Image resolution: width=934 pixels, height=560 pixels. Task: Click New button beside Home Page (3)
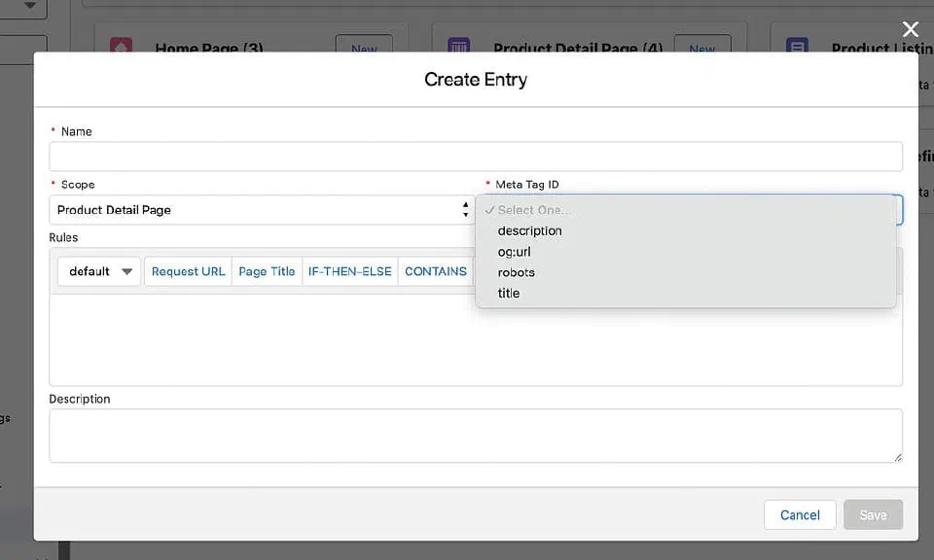click(x=364, y=44)
